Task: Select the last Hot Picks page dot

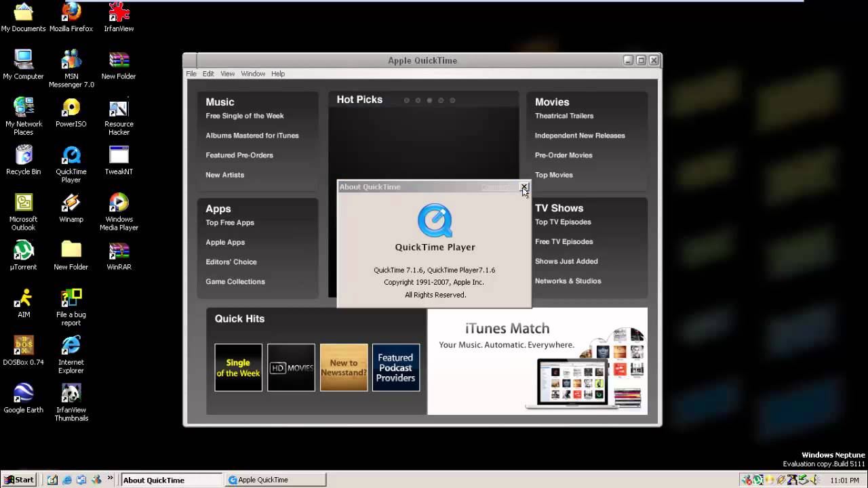Action: click(x=452, y=100)
